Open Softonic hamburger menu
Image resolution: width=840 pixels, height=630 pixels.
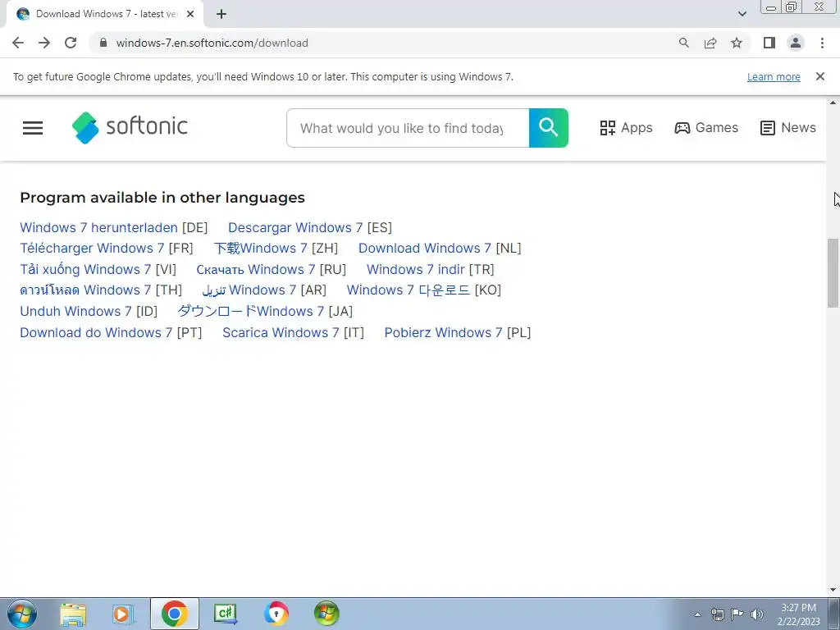(x=33, y=127)
